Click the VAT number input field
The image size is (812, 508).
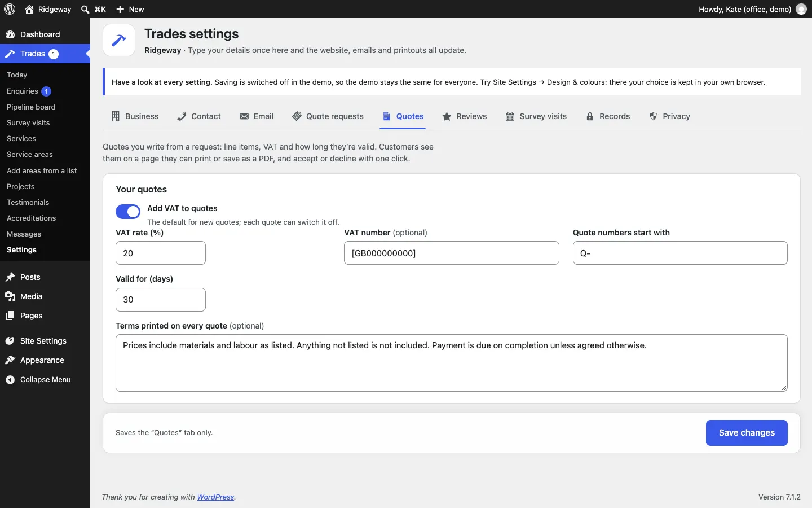pyautogui.click(x=452, y=253)
